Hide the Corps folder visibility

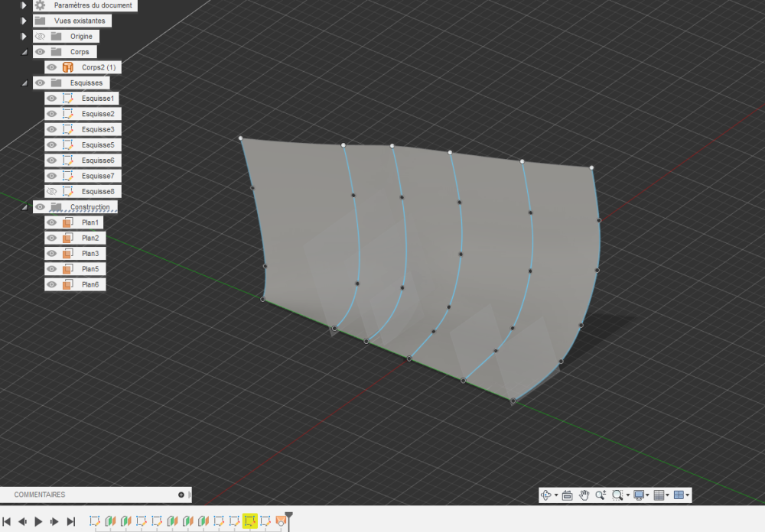pos(40,52)
